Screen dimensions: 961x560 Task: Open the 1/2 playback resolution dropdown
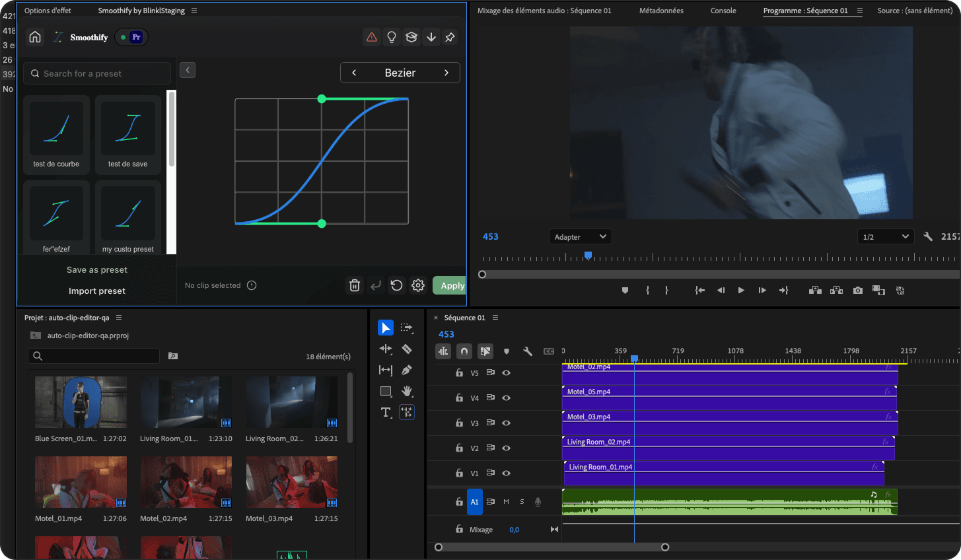[886, 236]
